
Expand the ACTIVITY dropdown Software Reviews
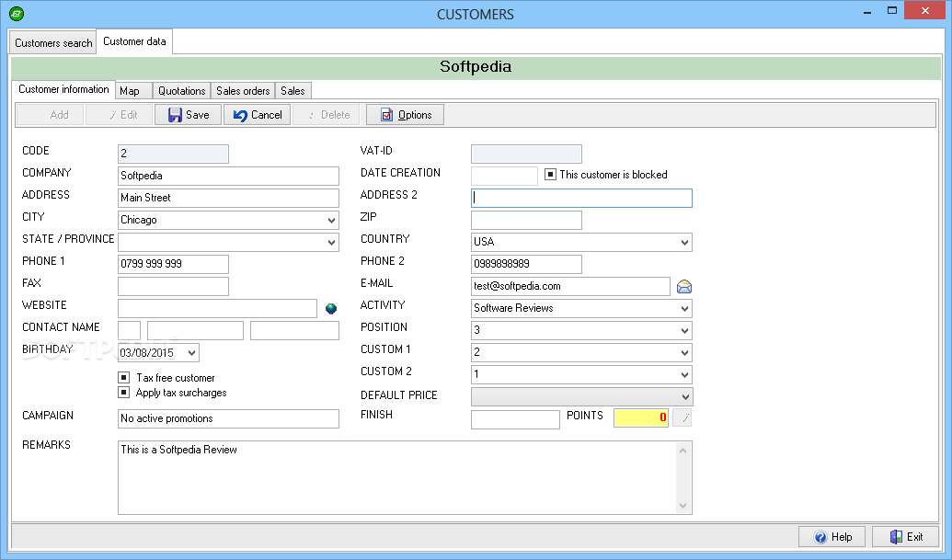(684, 308)
